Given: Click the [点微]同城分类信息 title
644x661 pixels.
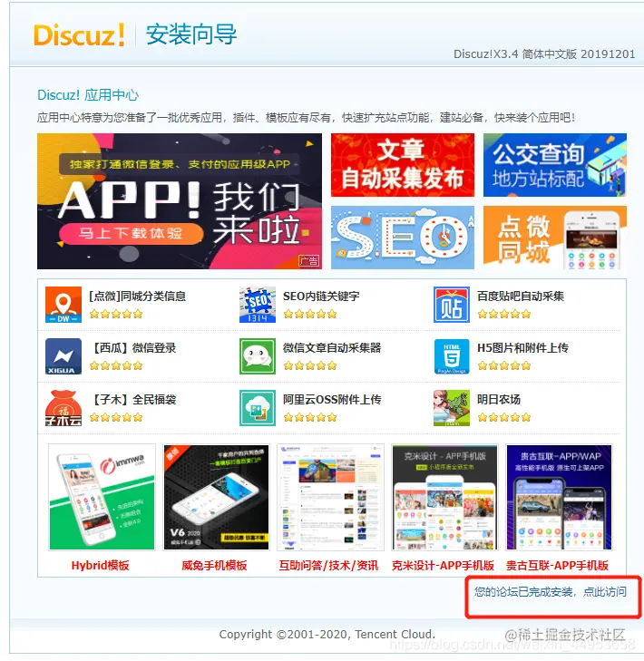Looking at the screenshot, I should point(138,296).
